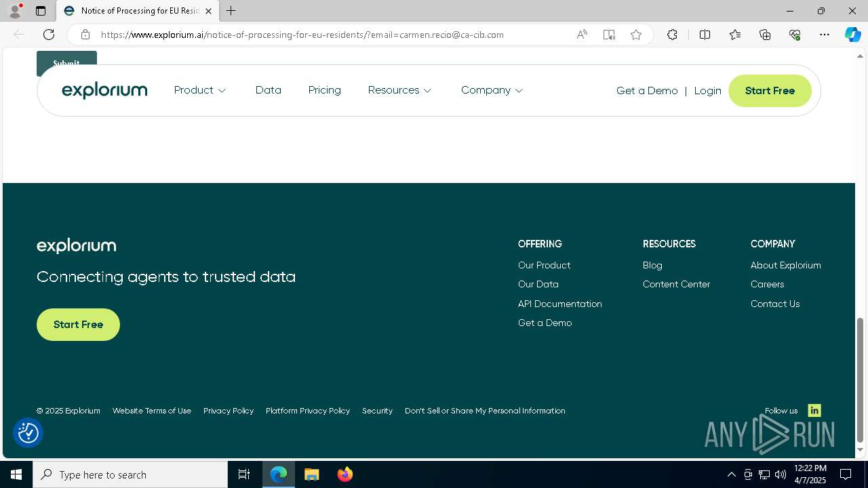This screenshot has height=488, width=868.
Task: Click the browser address bar URL
Action: tap(302, 35)
